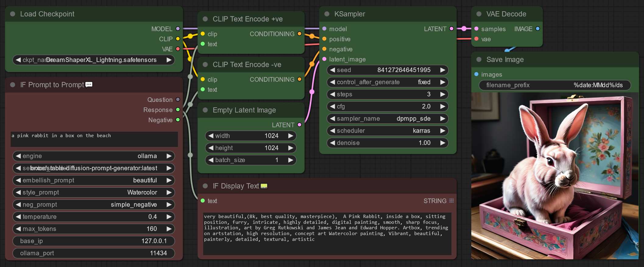Click the text input socket on CLIP Text Encode -ve
This screenshot has width=644, height=267.
pos(203,89)
